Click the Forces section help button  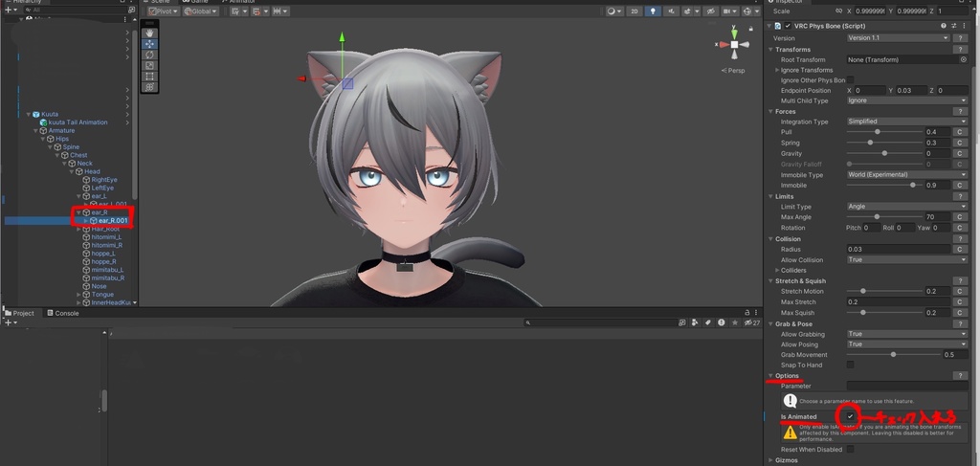(961, 112)
